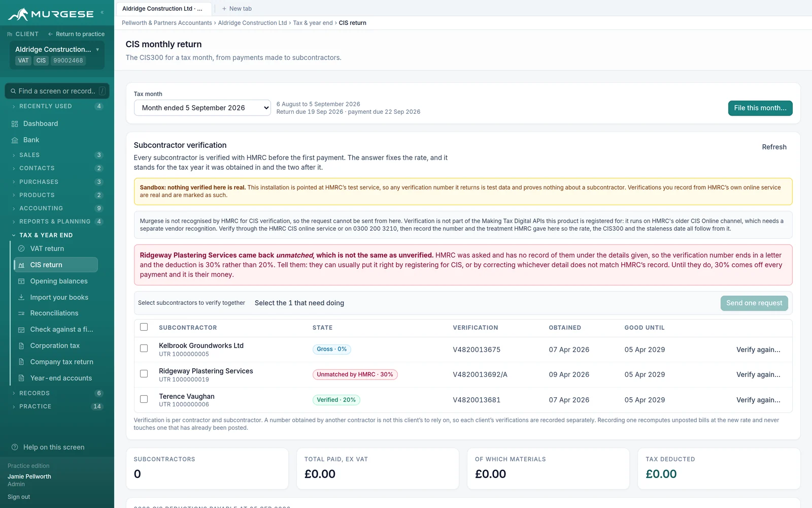Open Check against a filing item

56,329
